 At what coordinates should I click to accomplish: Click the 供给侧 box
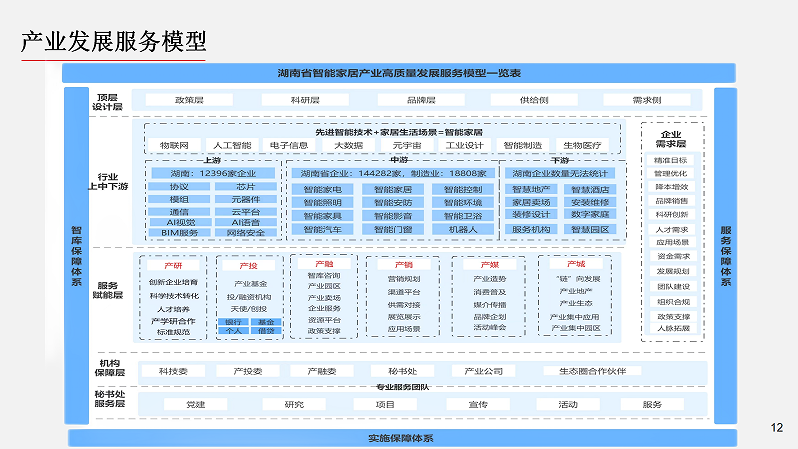[x=534, y=100]
